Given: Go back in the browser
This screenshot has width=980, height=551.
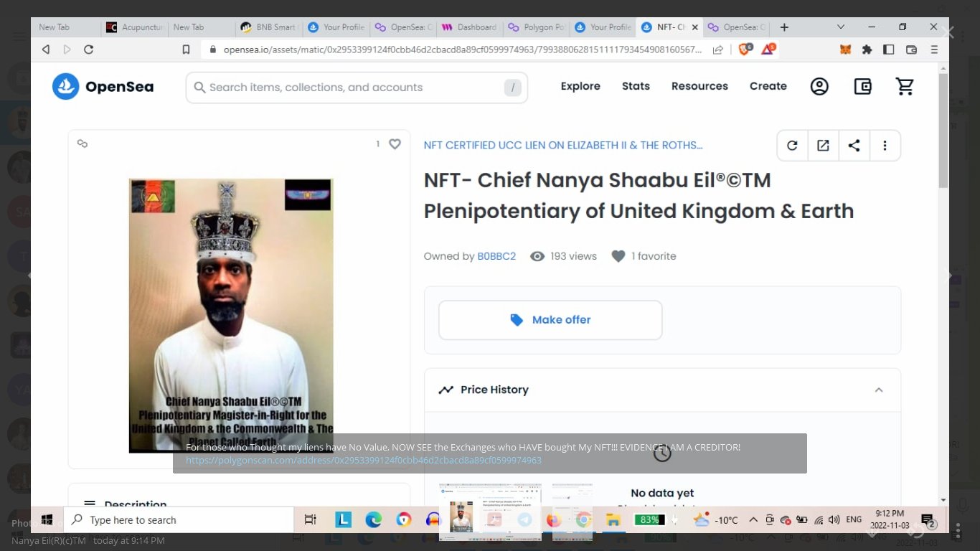Looking at the screenshot, I should tap(46, 50).
